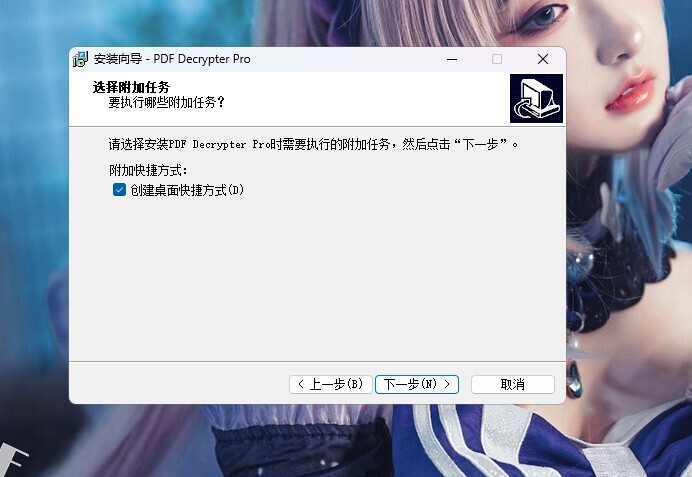Click the right chevron on the 下一步 button

[x=447, y=384]
